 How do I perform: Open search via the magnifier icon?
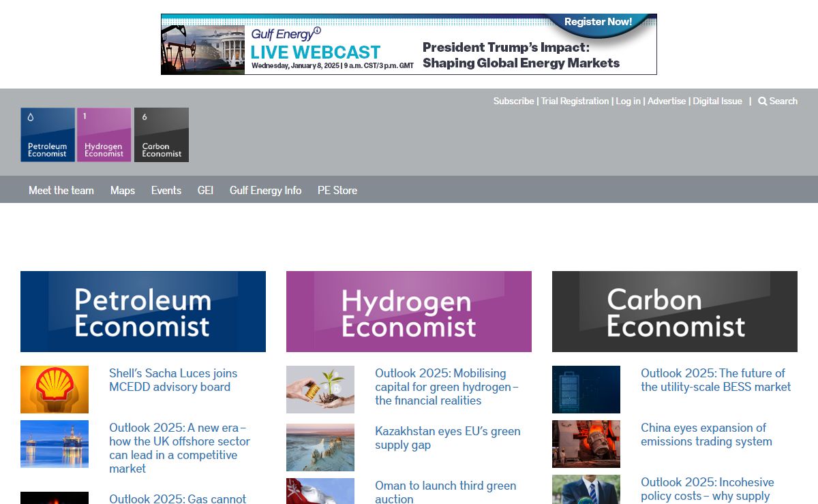coord(763,101)
